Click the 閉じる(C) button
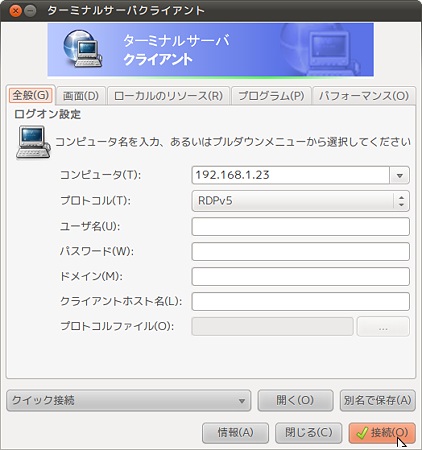The height and width of the screenshot is (450, 422). click(309, 433)
